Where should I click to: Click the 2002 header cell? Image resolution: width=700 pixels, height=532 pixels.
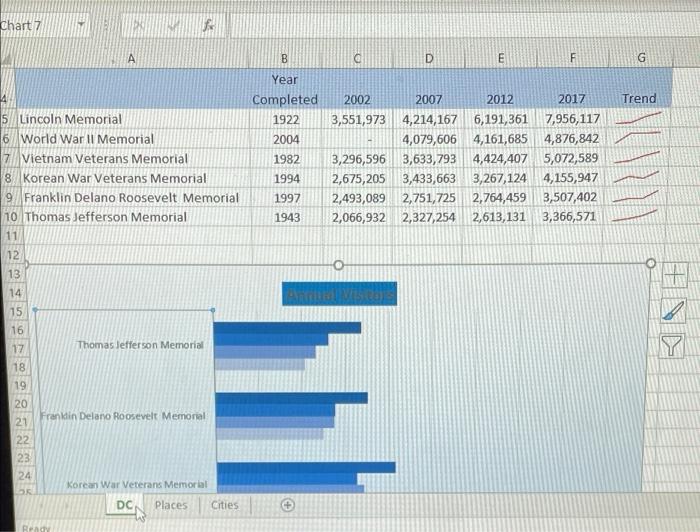click(x=357, y=100)
